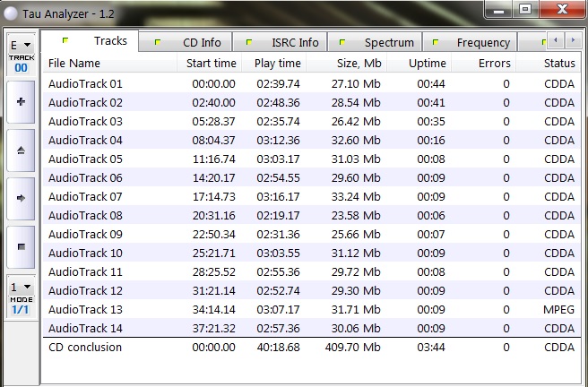
Task: Sort by the Play time column header
Action: (277, 64)
